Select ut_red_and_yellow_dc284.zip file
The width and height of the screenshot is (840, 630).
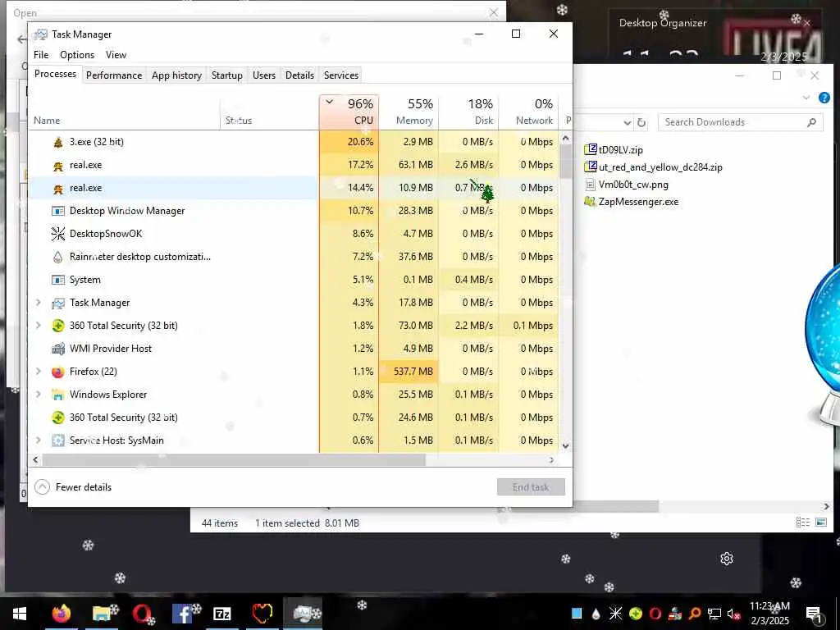(654, 167)
